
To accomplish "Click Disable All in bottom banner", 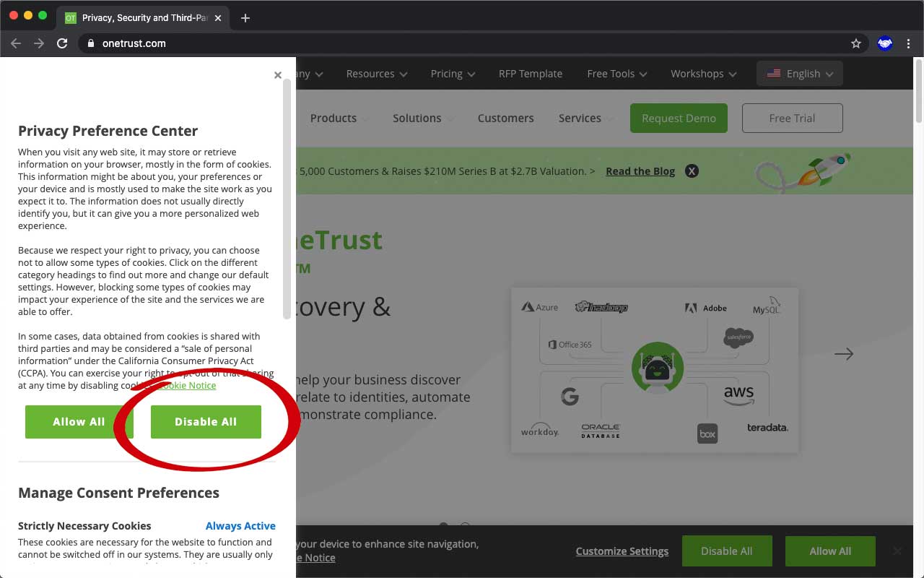I will (727, 551).
